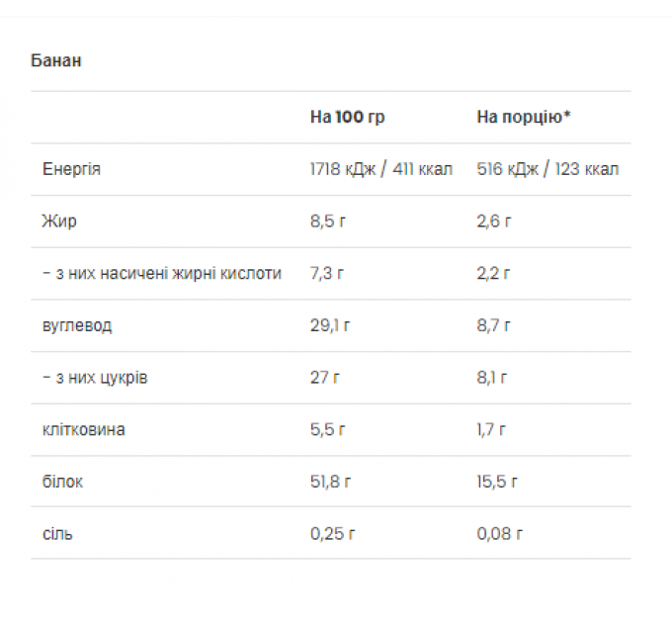This screenshot has height=623, width=672.
Task: Select the 516 кДж / 123 ккал value
Action: click(x=547, y=169)
